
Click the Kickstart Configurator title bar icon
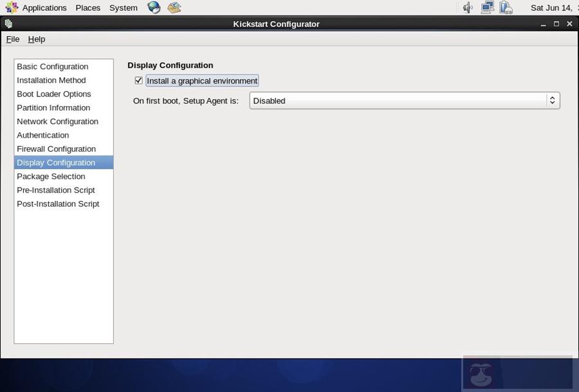tap(8, 23)
